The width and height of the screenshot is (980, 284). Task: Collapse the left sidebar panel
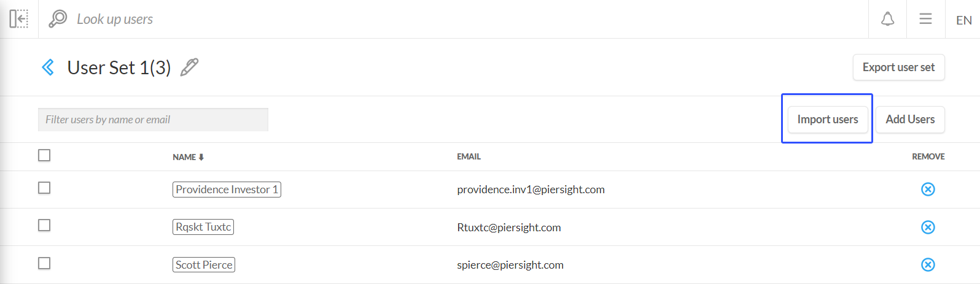point(19,19)
